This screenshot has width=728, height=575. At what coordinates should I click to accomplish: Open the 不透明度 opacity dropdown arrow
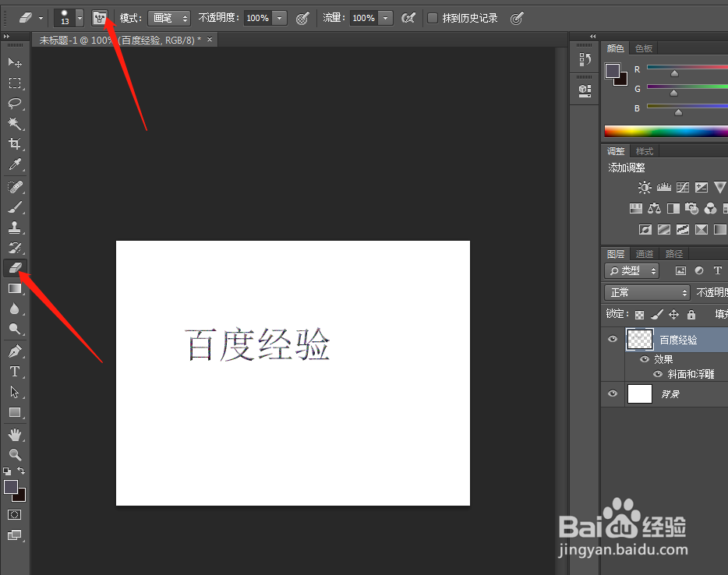280,18
